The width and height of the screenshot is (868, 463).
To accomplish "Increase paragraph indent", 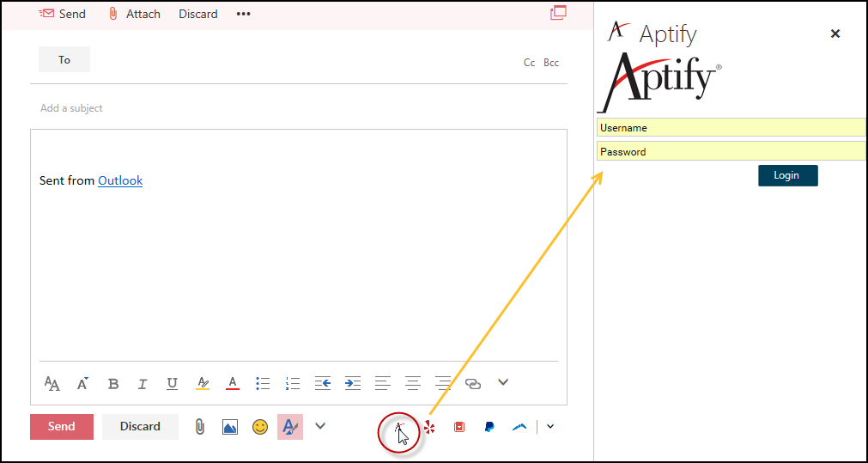I will pyautogui.click(x=353, y=383).
